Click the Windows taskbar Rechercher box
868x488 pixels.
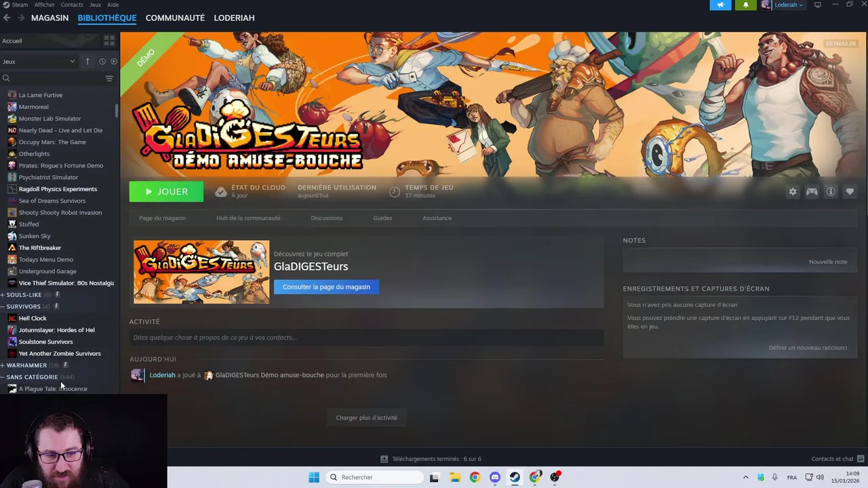374,477
